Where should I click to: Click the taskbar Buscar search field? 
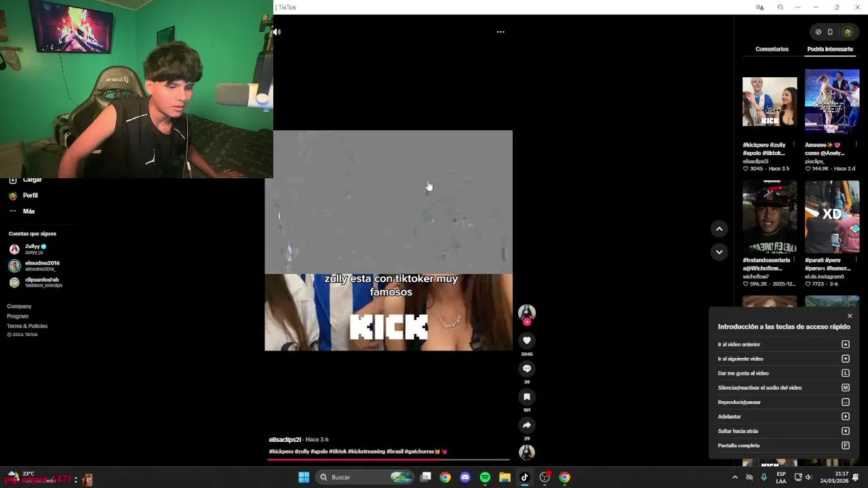pos(365,477)
